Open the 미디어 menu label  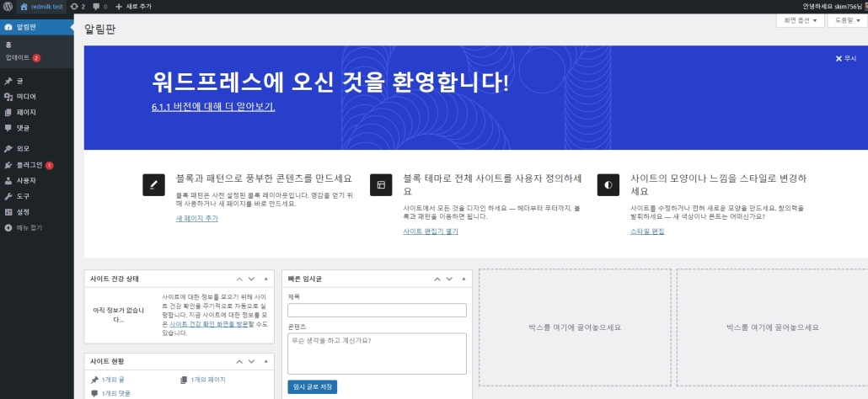[26, 97]
